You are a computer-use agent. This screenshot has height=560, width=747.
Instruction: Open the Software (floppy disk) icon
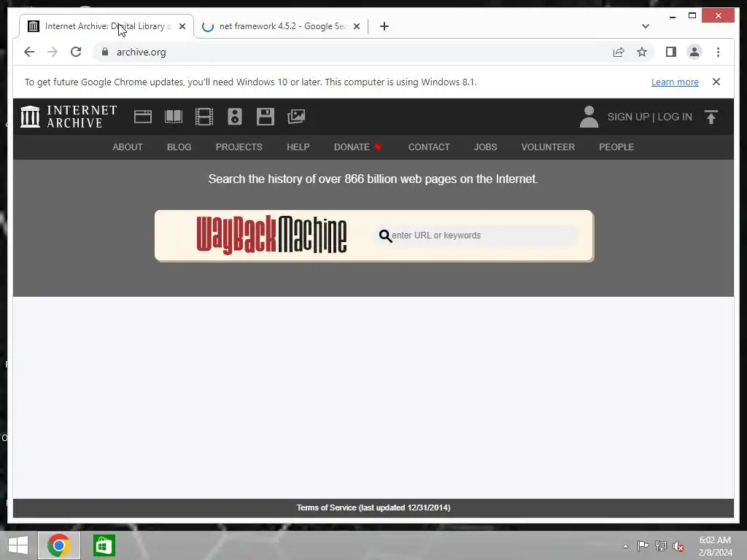(x=266, y=117)
